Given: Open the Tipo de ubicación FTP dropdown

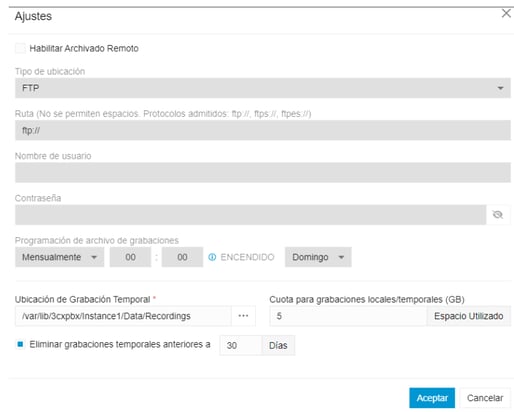Looking at the screenshot, I should coord(263,88).
